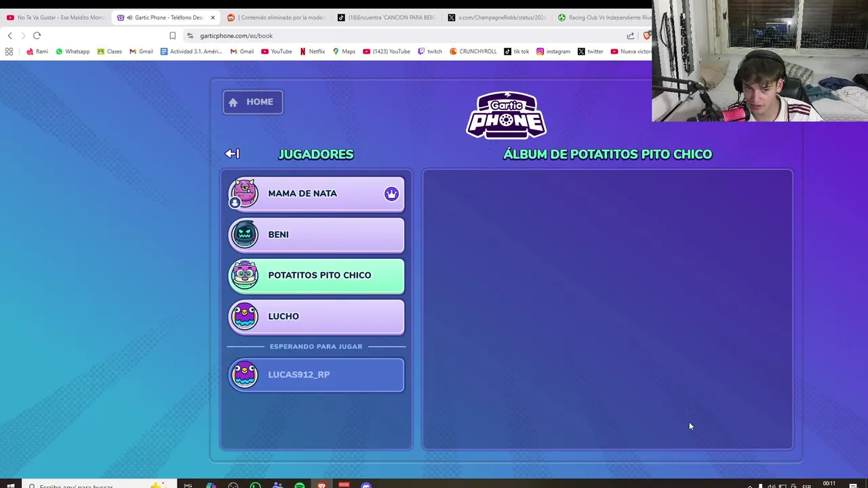The width and height of the screenshot is (868, 488).
Task: Open the first Gmail bookmark
Action: tap(141, 52)
